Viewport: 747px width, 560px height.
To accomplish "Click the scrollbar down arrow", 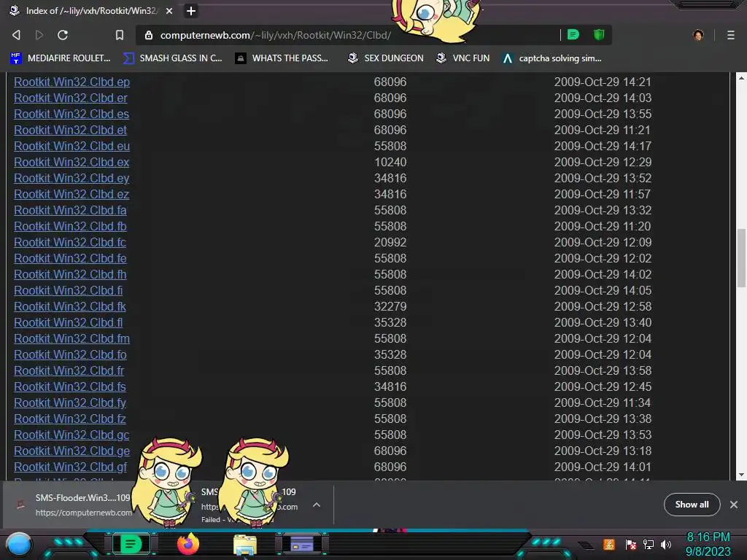I will tap(741, 475).
